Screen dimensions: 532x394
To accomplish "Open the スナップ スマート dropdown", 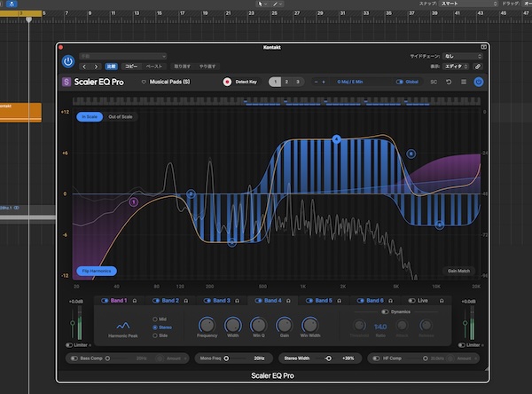I will [x=468, y=4].
